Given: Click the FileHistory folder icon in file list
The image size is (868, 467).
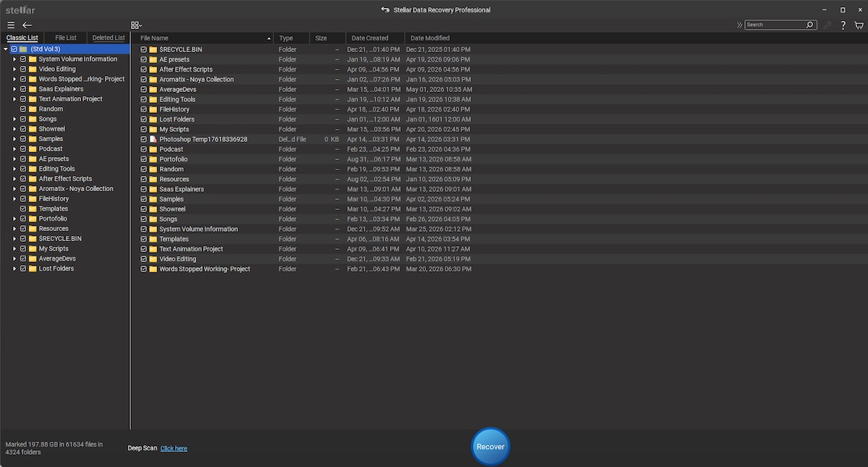Looking at the screenshot, I should pos(153,109).
